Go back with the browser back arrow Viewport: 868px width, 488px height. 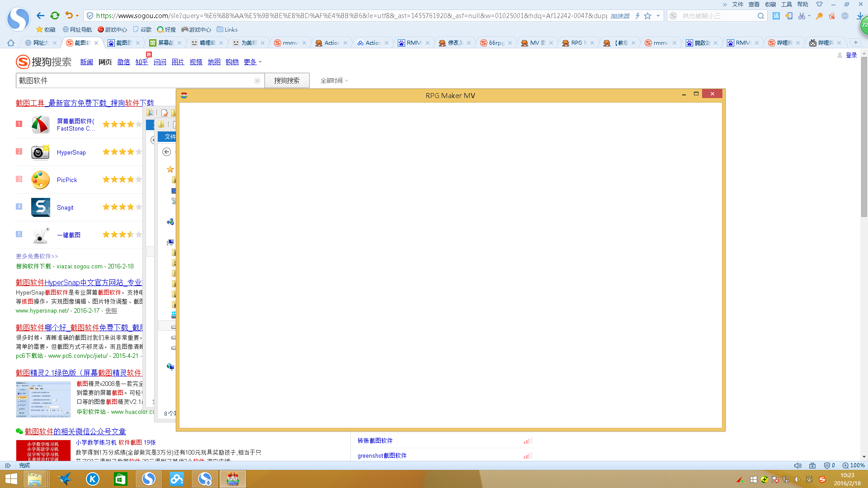pos(41,16)
